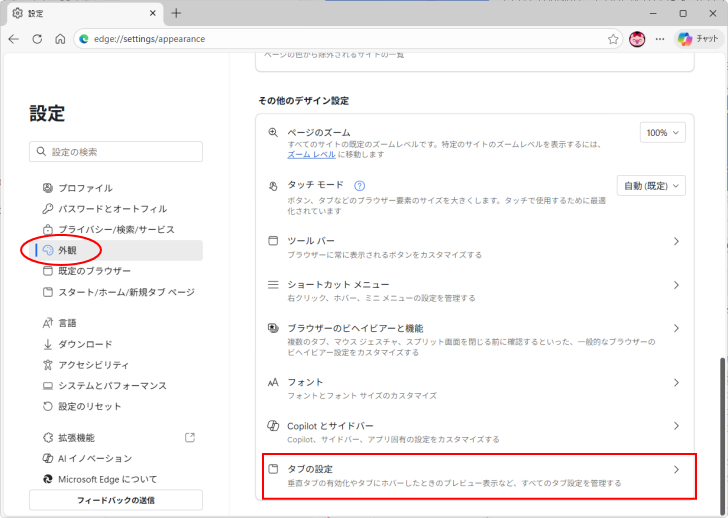The width and height of the screenshot is (728, 518).
Task: Expand タブの設定 via its chevron arrow
Action: (676, 470)
